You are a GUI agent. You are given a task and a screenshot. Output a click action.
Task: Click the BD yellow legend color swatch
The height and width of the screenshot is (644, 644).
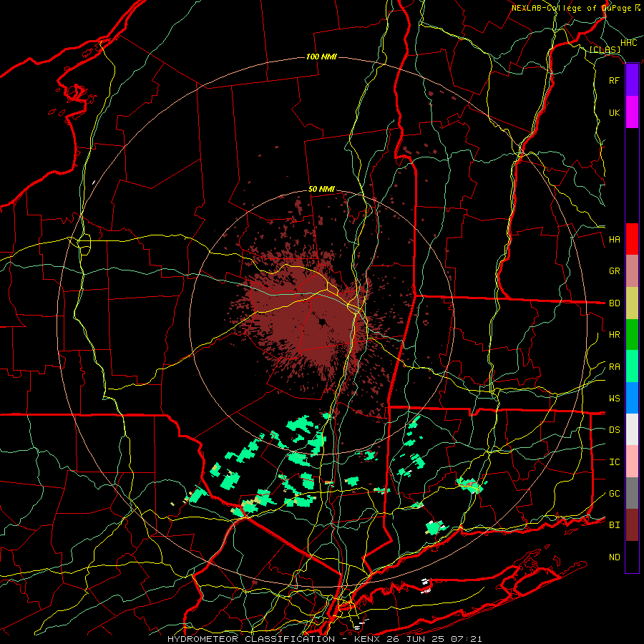(x=632, y=303)
